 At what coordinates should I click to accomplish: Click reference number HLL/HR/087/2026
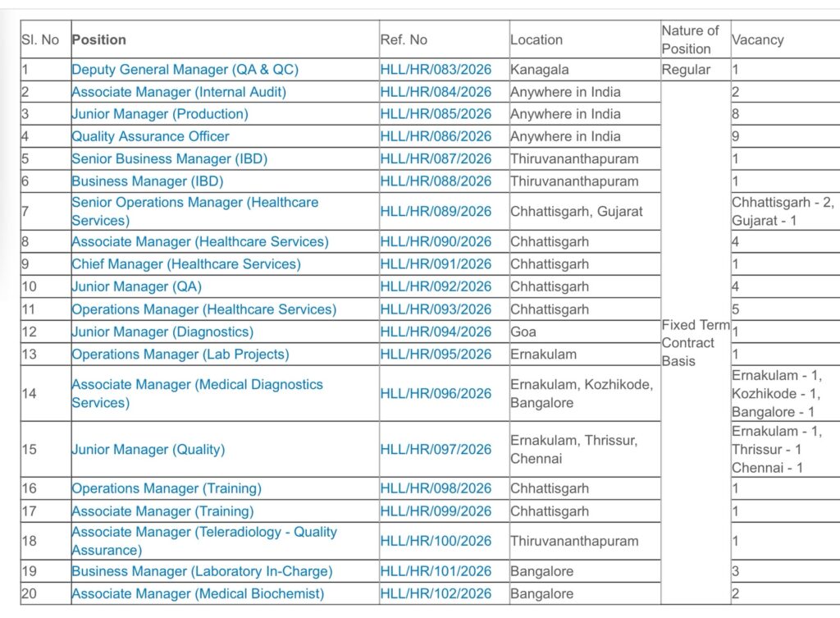click(x=436, y=158)
